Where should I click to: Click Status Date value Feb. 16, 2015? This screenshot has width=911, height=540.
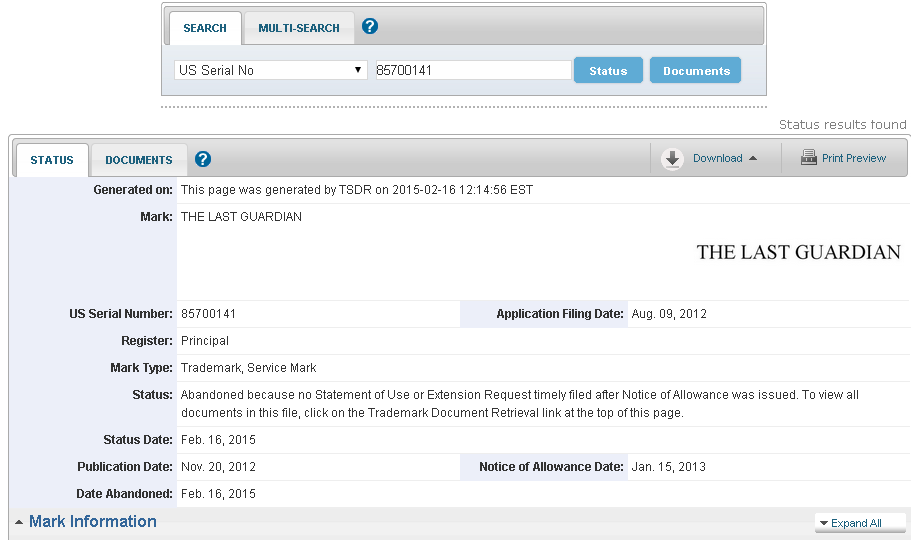(218, 440)
